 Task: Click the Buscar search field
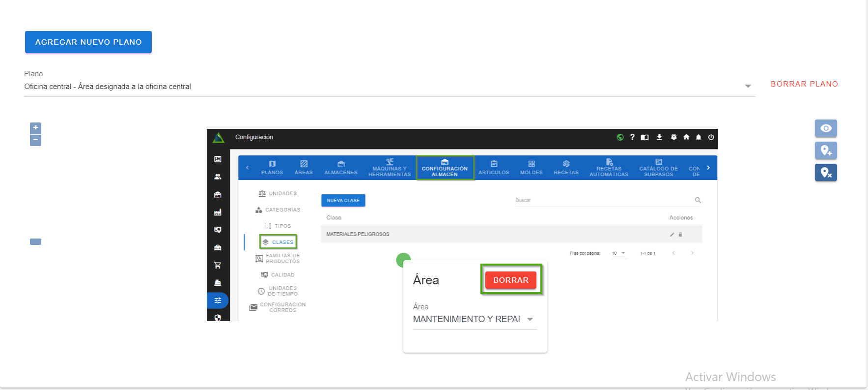603,200
